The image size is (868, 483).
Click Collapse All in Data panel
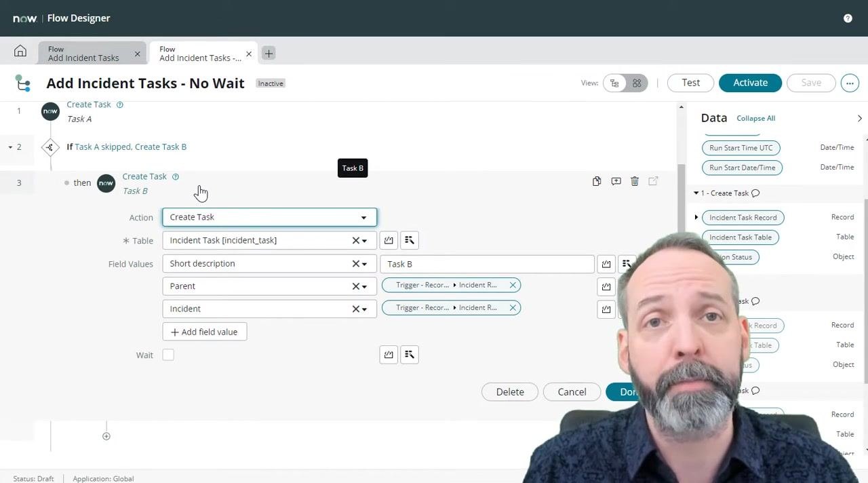point(755,118)
